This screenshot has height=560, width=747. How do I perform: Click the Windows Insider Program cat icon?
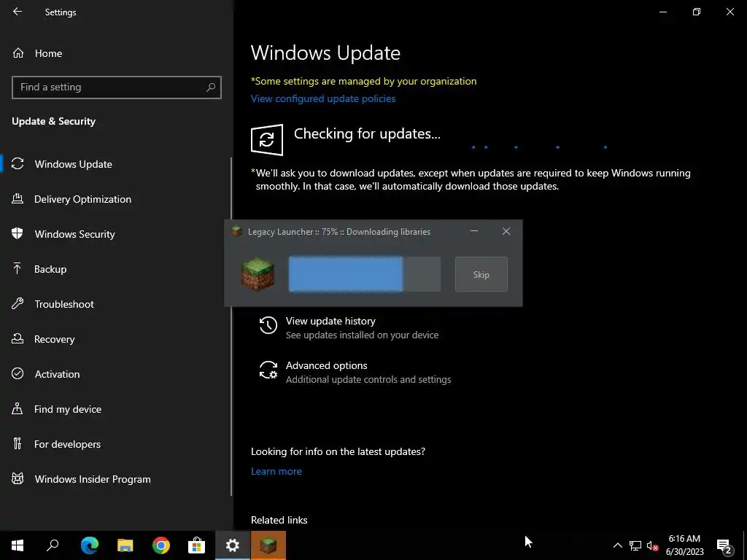18,478
